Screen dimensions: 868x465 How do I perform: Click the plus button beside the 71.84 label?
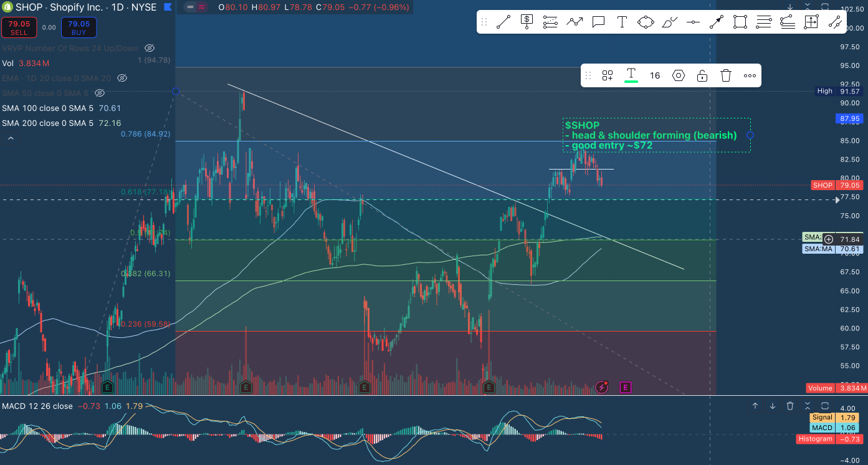(x=829, y=239)
